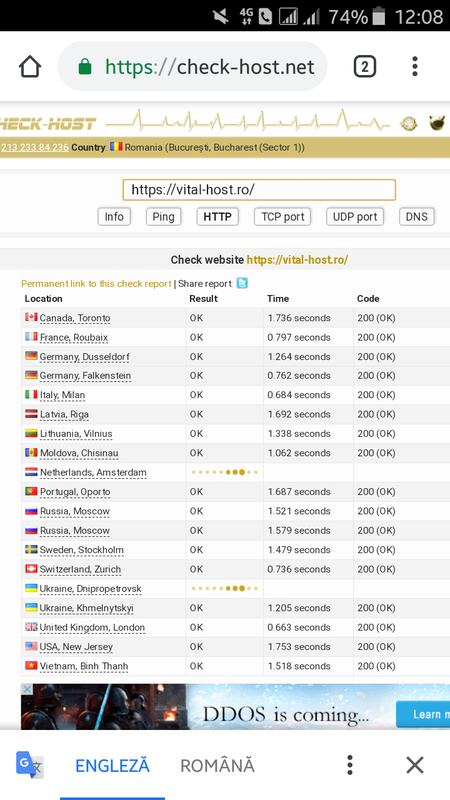Click the Twitter share report icon
This screenshot has height=800, width=450.
tap(242, 283)
